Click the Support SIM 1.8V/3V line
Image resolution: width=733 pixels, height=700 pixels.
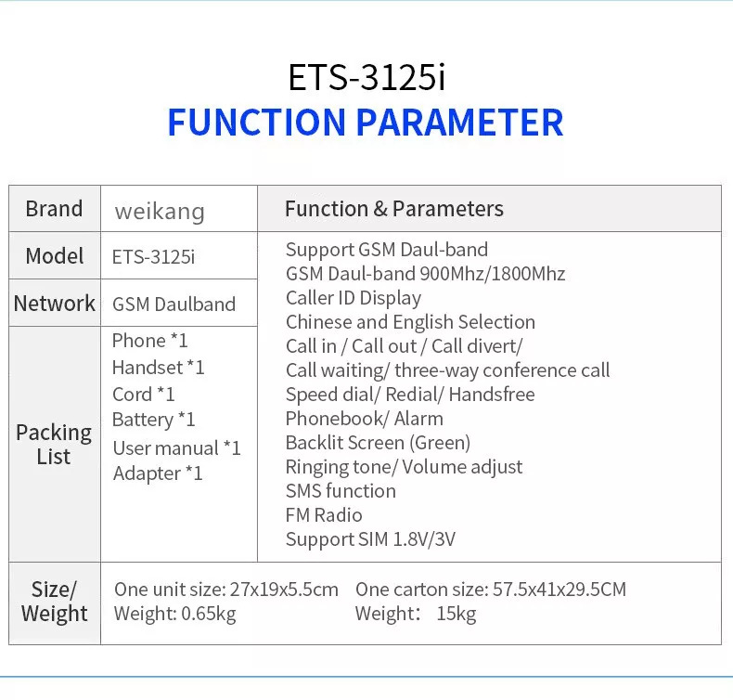tap(370, 539)
